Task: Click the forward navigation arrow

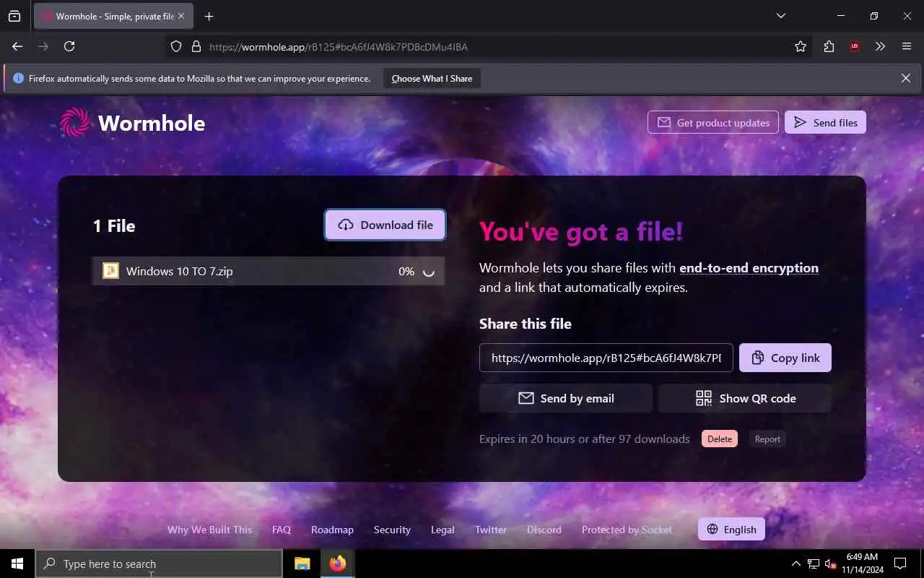Action: point(43,46)
